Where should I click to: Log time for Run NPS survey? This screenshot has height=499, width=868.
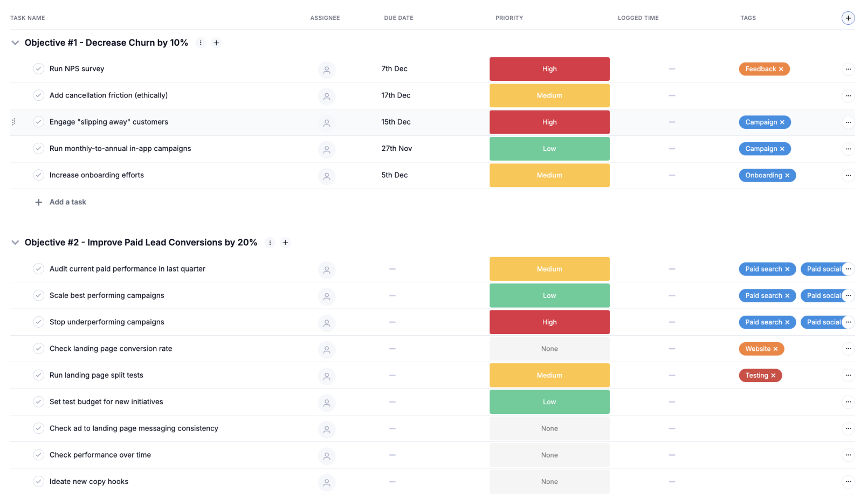(x=672, y=69)
